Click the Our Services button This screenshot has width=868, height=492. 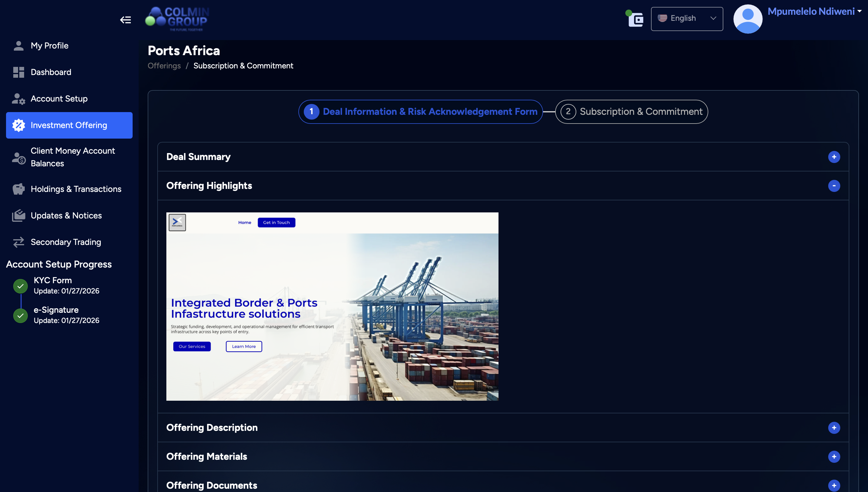pos(192,346)
